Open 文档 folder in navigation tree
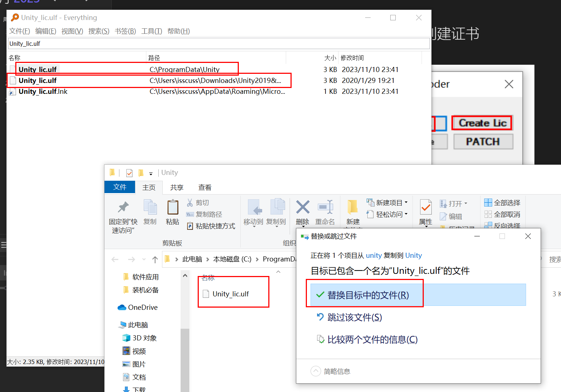 134,377
